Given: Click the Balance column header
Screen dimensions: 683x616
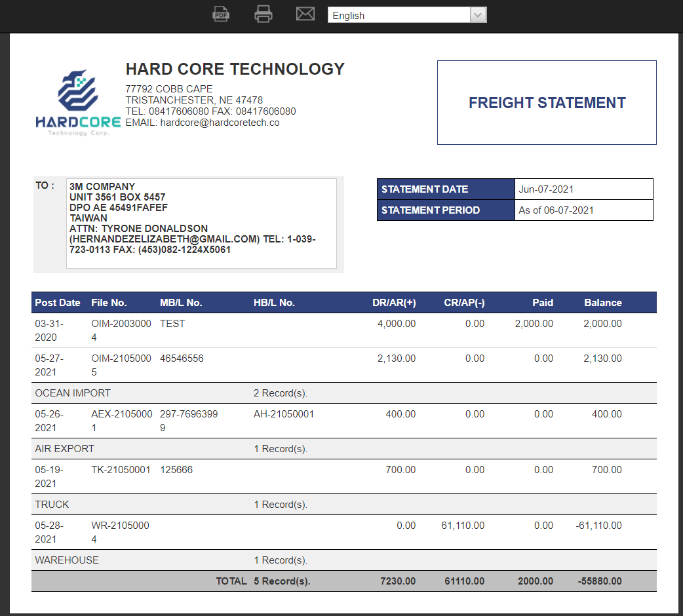Looking at the screenshot, I should click(602, 302).
